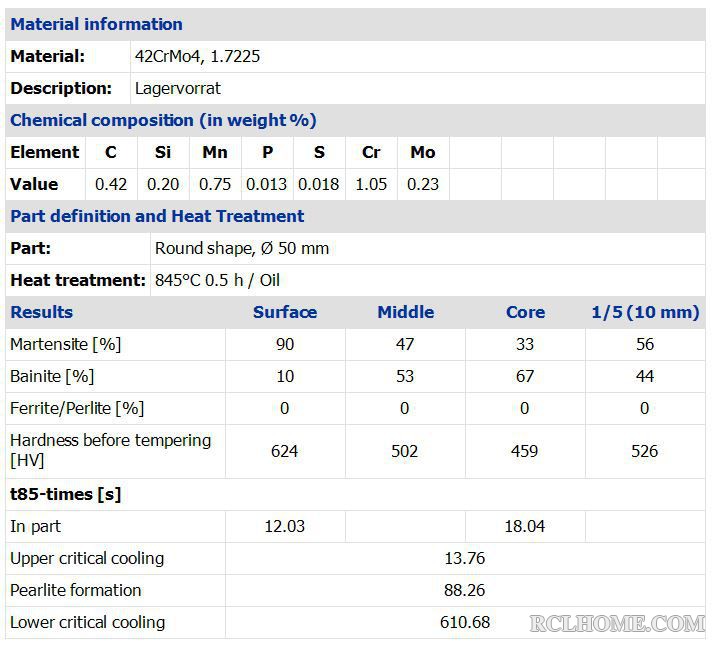The image size is (713, 648).
Task: Click the 1/5 (10 mm) column header
Action: coord(645,312)
